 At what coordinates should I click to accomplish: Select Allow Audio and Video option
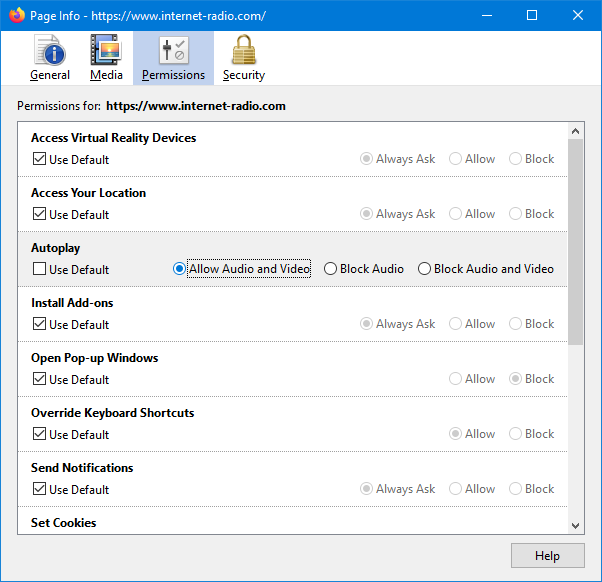click(x=180, y=269)
